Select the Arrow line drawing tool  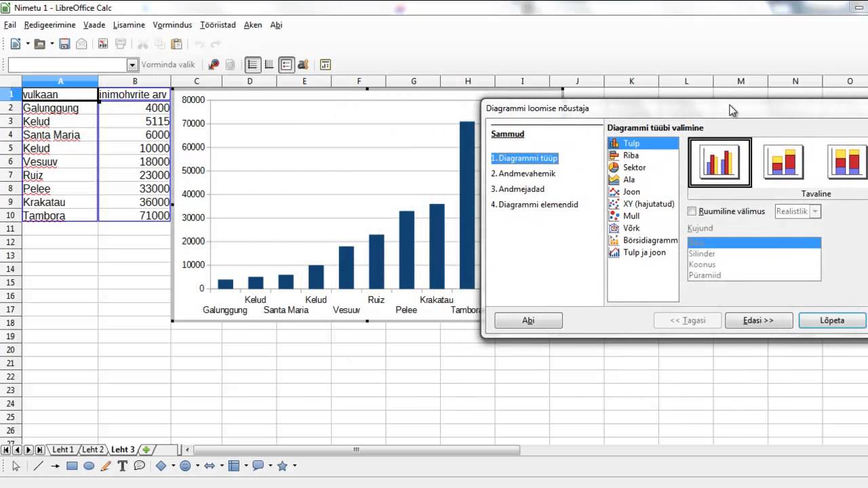[x=55, y=466]
